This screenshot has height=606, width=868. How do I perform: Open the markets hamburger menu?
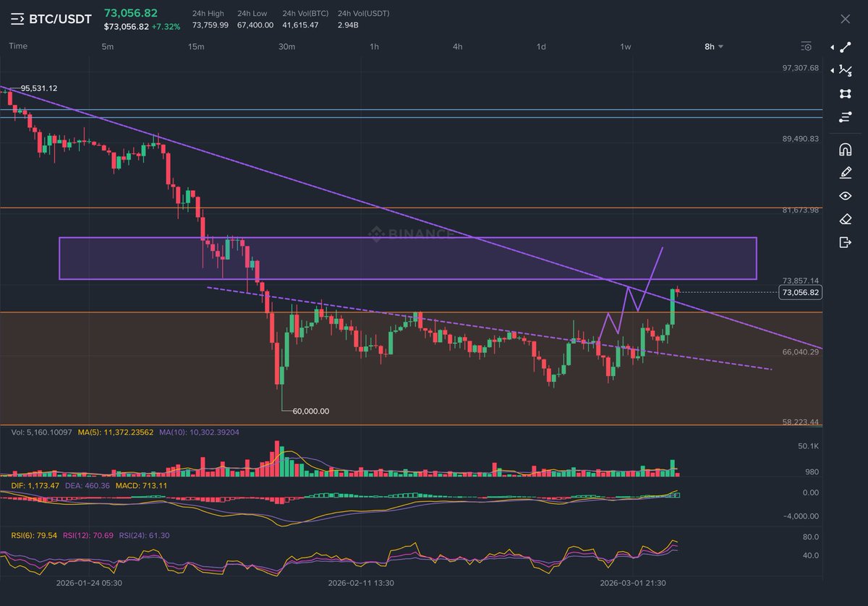coord(18,19)
